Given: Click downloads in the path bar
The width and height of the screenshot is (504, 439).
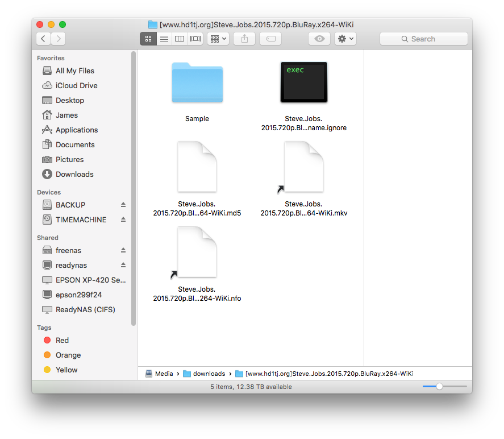Looking at the screenshot, I should [x=204, y=374].
